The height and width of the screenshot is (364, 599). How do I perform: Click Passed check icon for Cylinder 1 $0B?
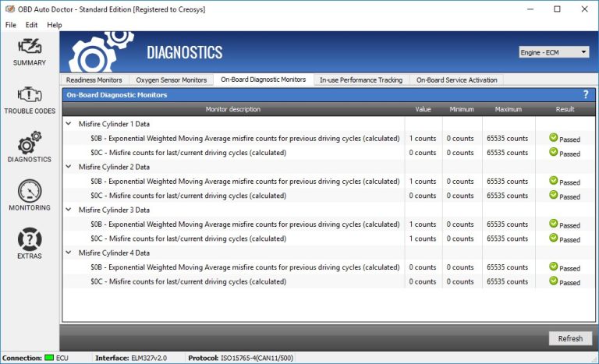[553, 137]
